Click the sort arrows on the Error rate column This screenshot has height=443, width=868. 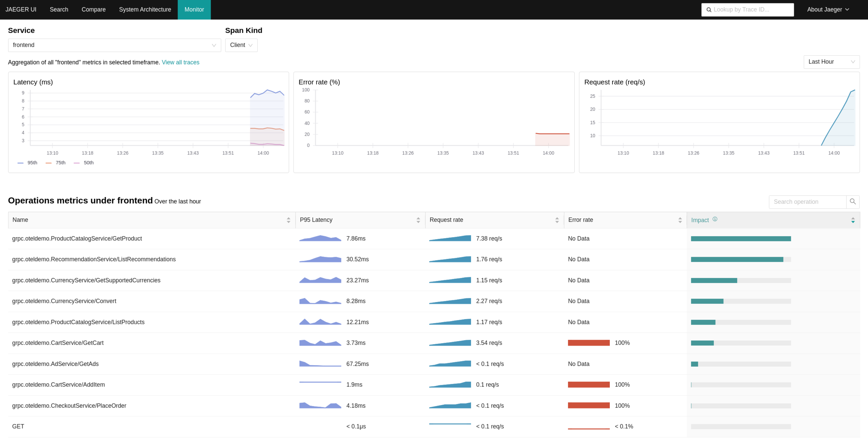pyautogui.click(x=680, y=220)
